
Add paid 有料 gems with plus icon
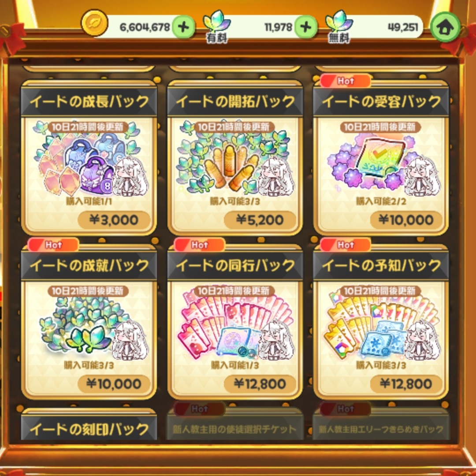(306, 27)
